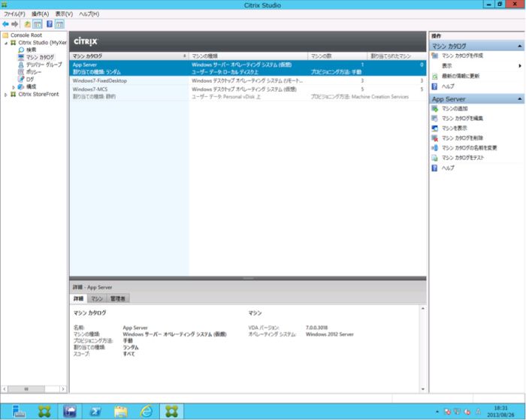Click tree pane horizontal scrollbar left arrow
The height and width of the screenshot is (420, 526).
(5, 389)
